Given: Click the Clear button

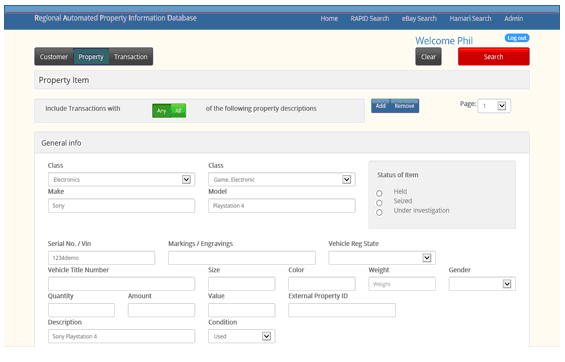Looking at the screenshot, I should (428, 57).
